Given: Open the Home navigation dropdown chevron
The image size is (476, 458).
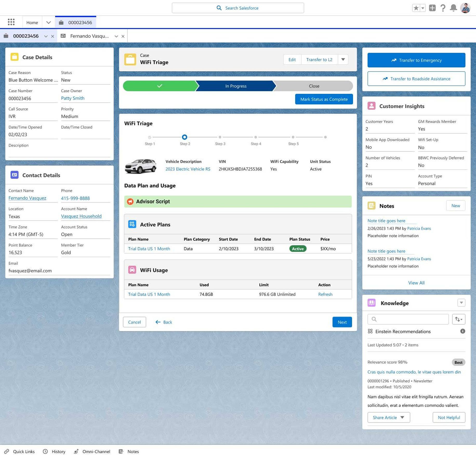Looking at the screenshot, I should [48, 22].
